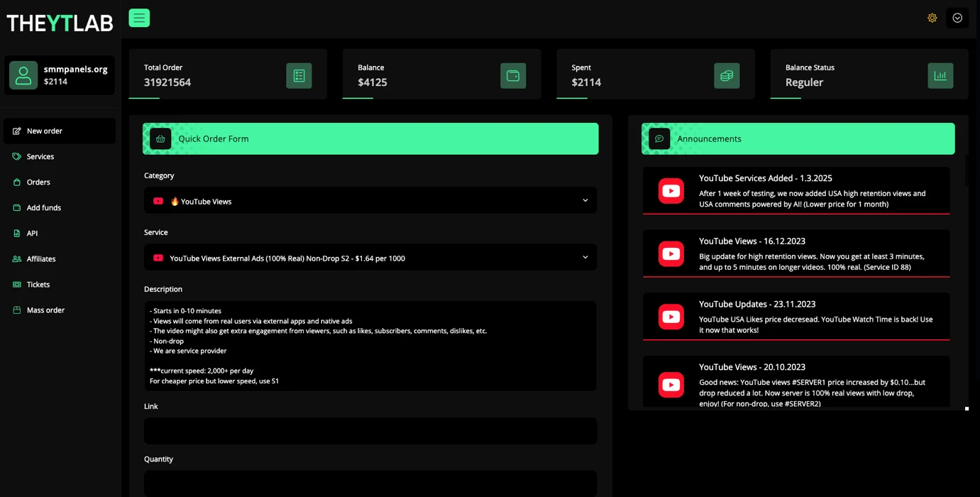Open the Service dropdown list

tap(370, 258)
